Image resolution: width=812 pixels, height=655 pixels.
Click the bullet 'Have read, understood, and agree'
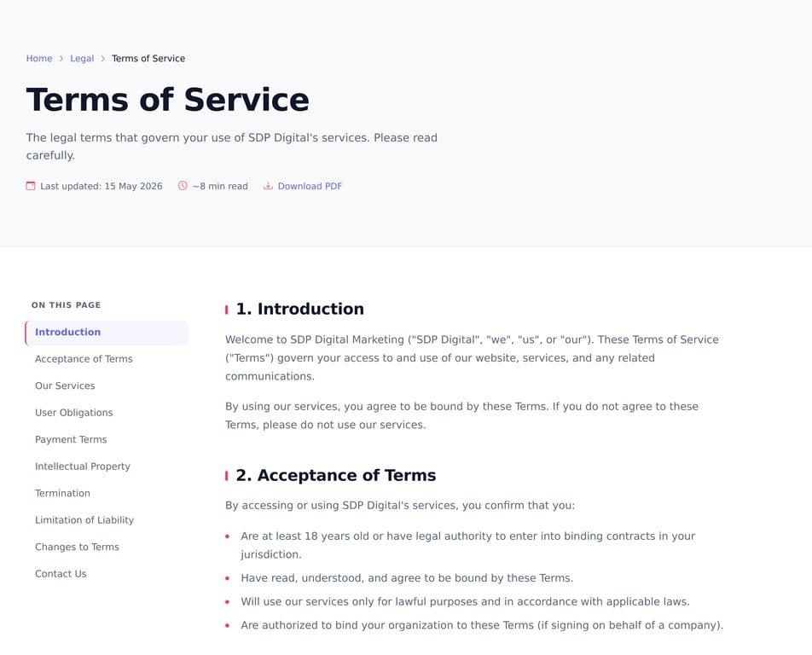coord(407,578)
